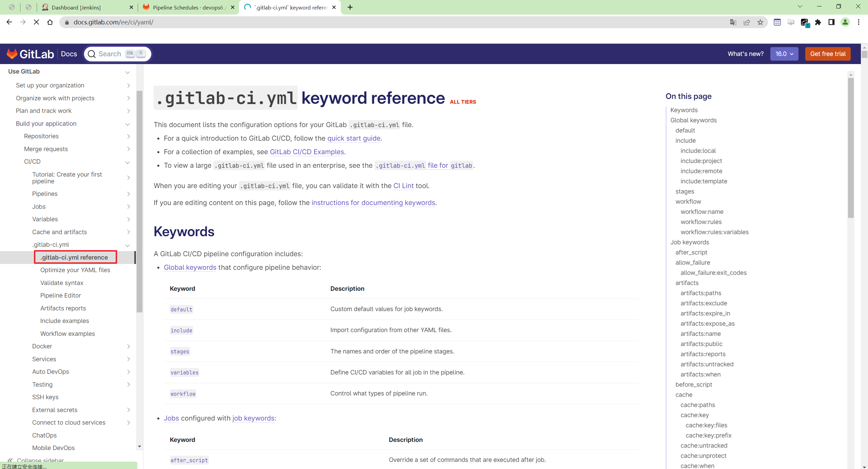Click the sidebar scroll-down arrow
The image size is (868, 469).
139,447
